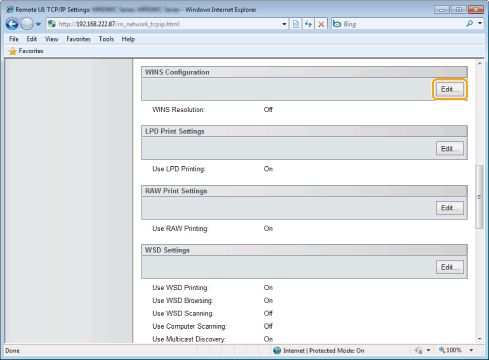Click Internet Protected Mode status text
The width and height of the screenshot is (489, 360).
coord(324,351)
